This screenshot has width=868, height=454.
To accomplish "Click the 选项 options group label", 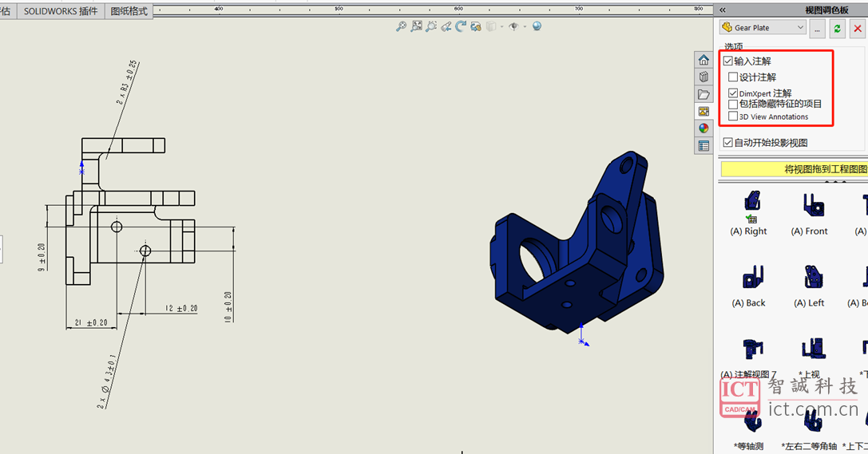I will (x=734, y=46).
